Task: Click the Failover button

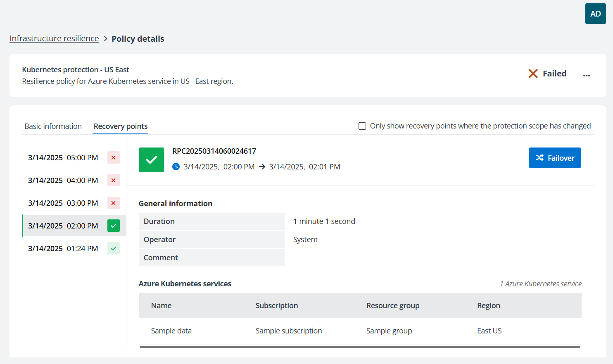Action: [x=554, y=158]
